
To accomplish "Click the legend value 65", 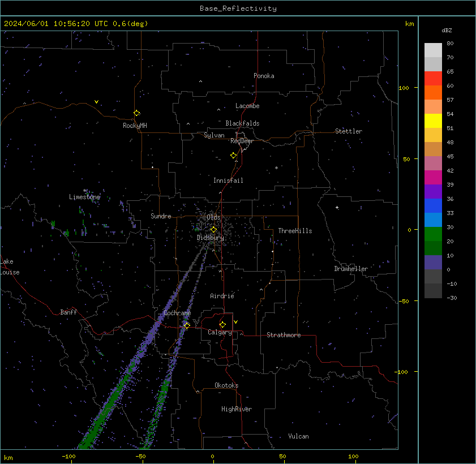I will pos(450,72).
